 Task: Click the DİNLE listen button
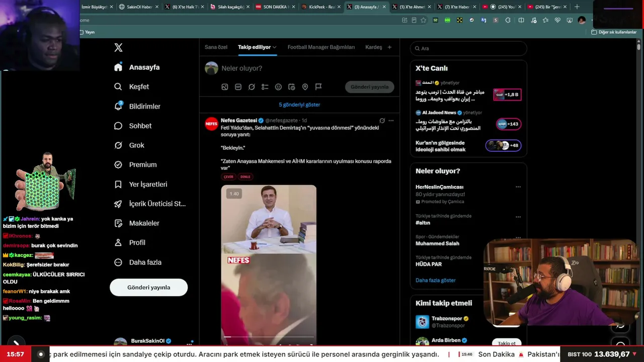(x=245, y=177)
